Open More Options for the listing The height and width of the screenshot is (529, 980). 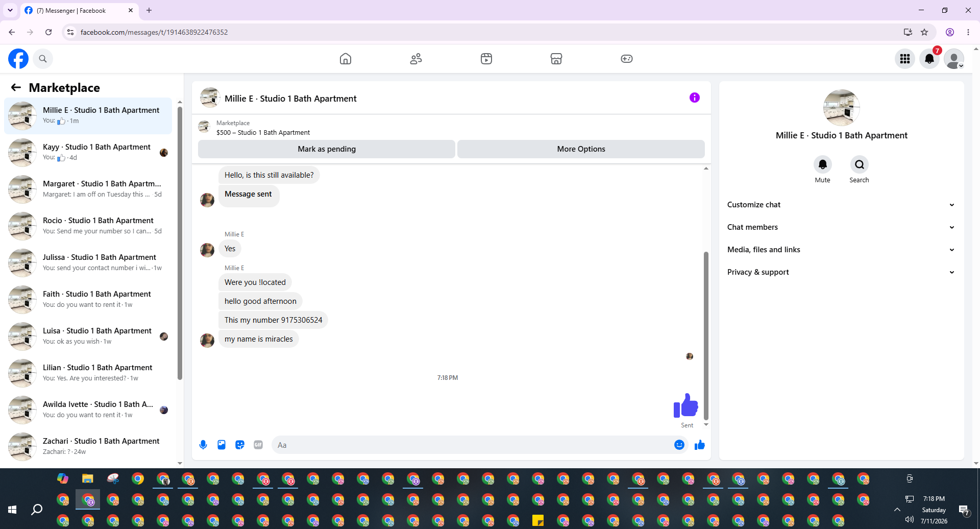coord(581,149)
